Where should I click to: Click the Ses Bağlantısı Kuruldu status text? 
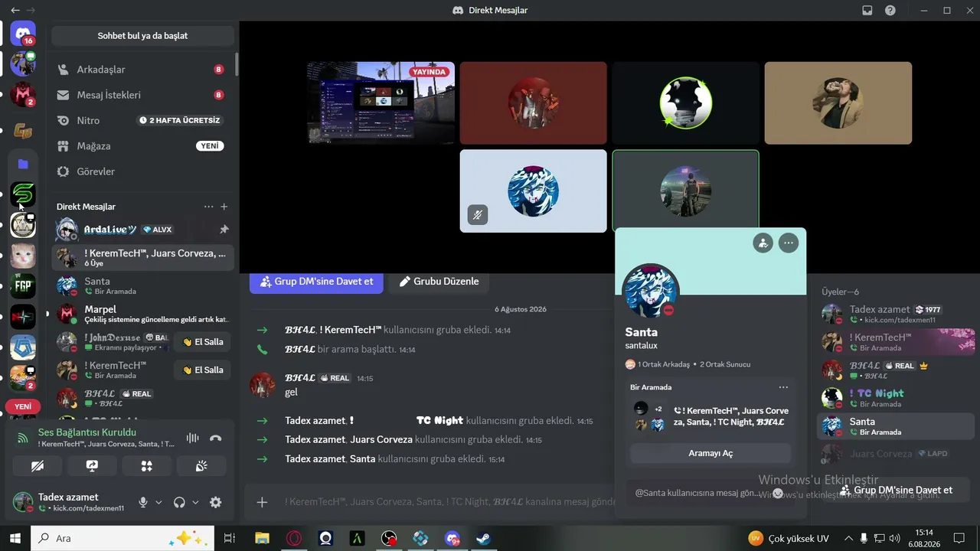pyautogui.click(x=87, y=432)
